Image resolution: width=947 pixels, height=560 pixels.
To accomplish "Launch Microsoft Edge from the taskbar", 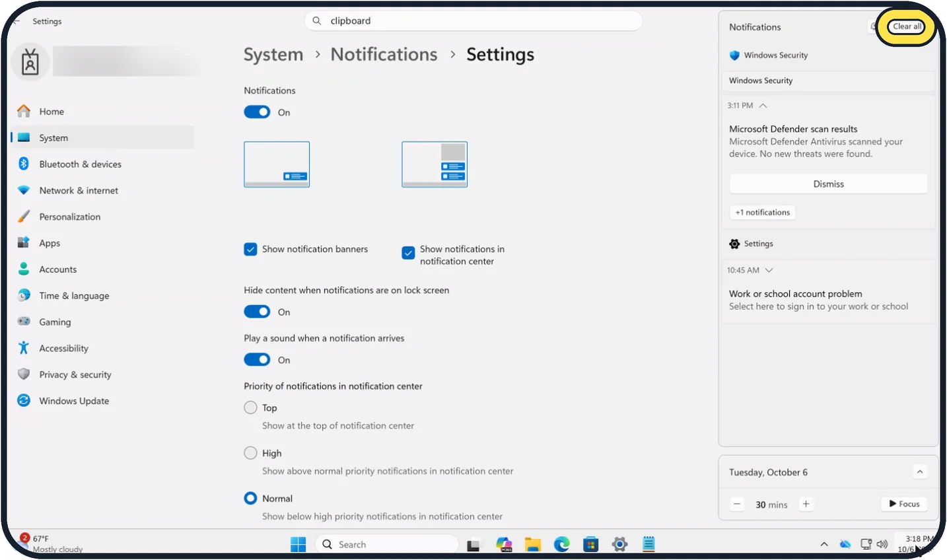I will pos(562,544).
